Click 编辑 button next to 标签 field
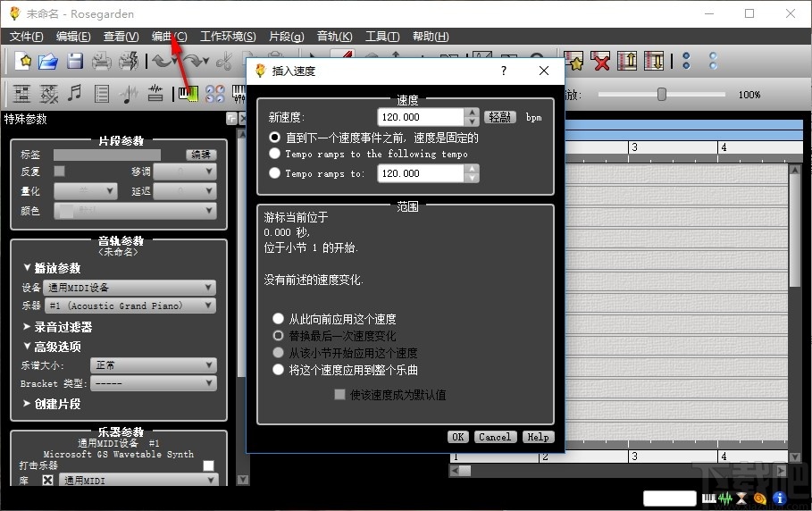 click(x=201, y=155)
